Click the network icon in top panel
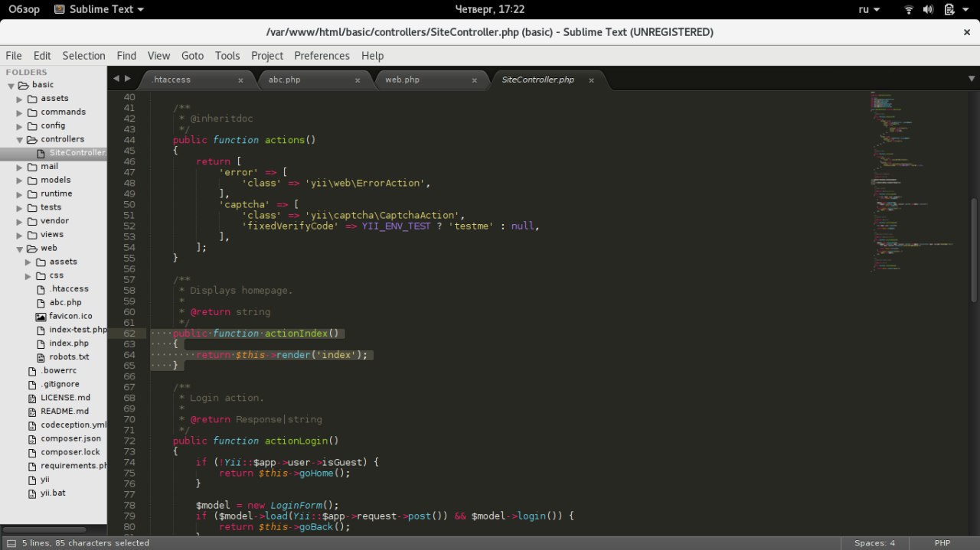Screen dimensions: 980x550 [x=909, y=10]
